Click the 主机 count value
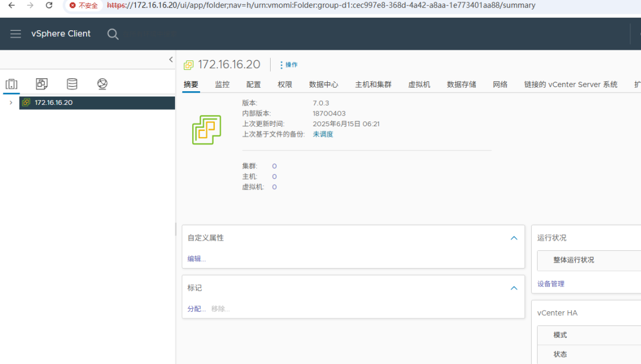 [274, 177]
